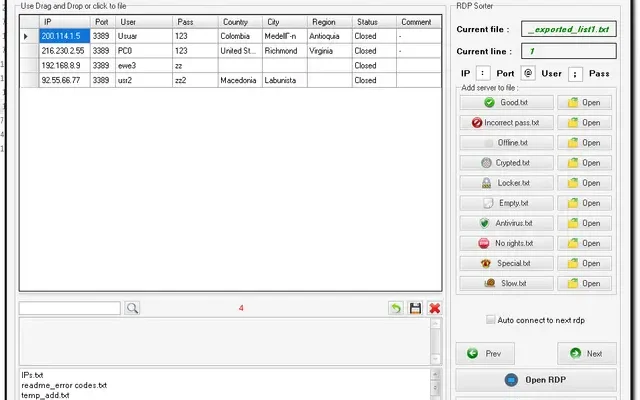Image resolution: width=640 pixels, height=400 pixels.
Task: Add server to Locker.txt
Action: 505,183
